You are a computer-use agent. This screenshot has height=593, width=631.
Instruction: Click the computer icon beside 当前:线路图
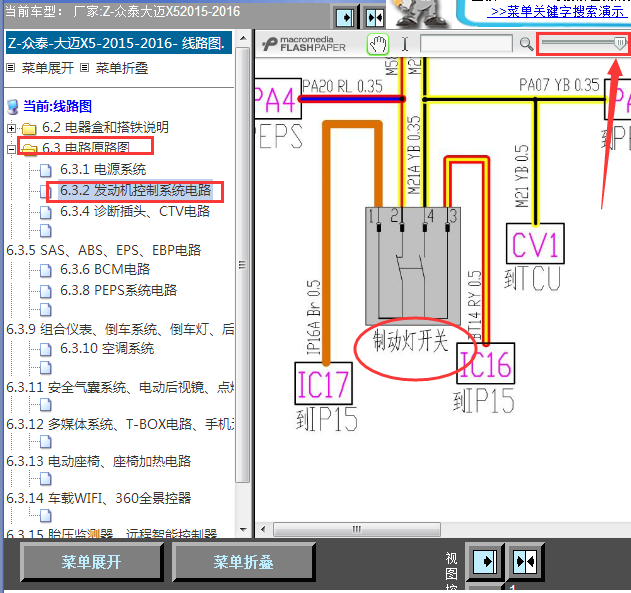click(x=13, y=107)
